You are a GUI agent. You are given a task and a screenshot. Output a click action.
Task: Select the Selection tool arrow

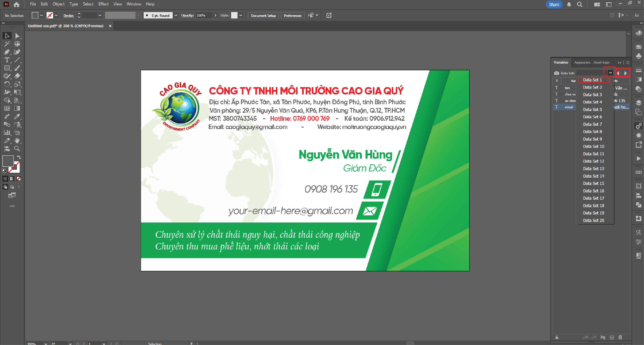tap(7, 36)
